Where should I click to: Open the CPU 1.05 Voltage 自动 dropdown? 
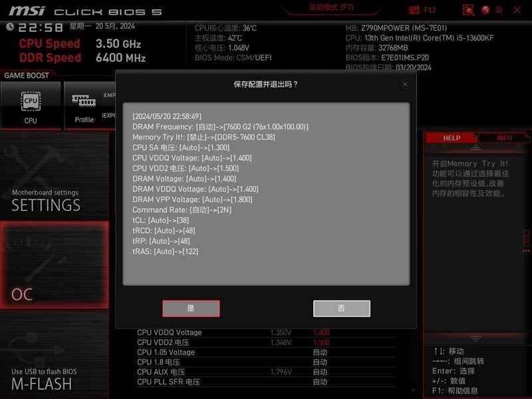(x=319, y=352)
